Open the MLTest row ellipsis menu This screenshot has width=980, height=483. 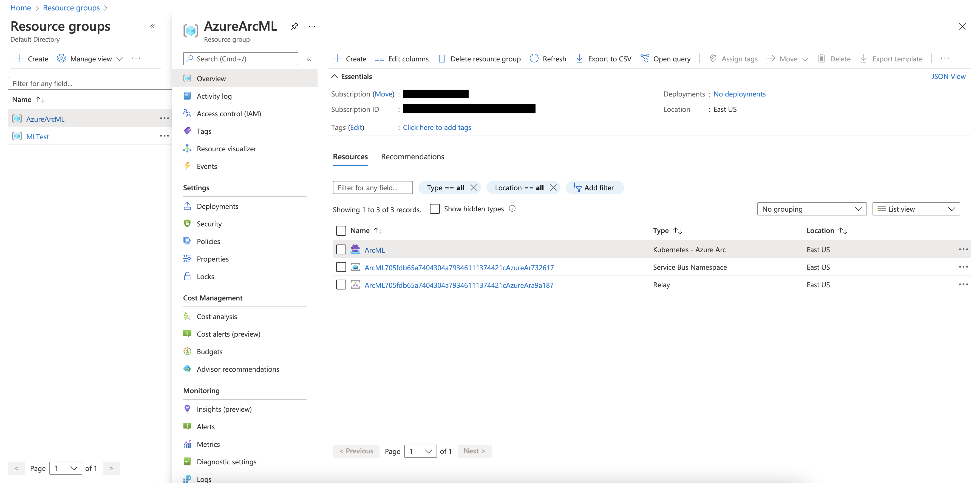[x=164, y=136]
